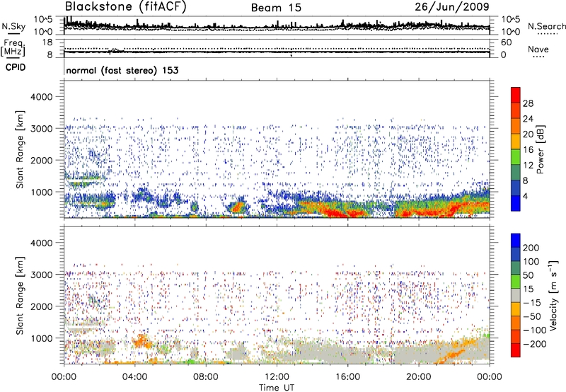Viewport: 566px width, 392px height.
Task: Click power colorbar segment between 20 and 24
Action: [516, 126]
